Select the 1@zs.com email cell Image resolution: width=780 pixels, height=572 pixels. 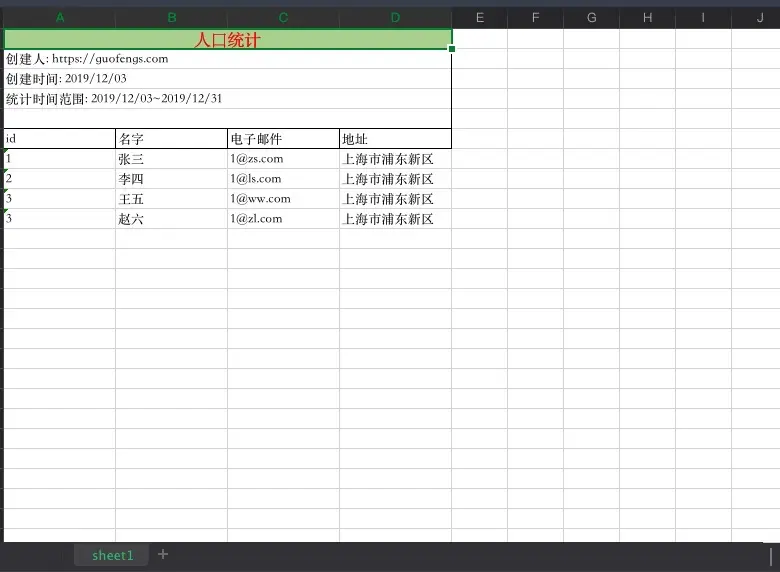point(284,159)
